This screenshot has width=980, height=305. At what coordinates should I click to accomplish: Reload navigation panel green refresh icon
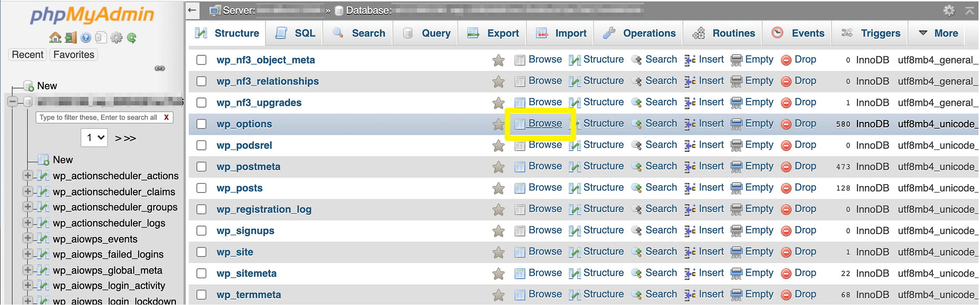(x=131, y=38)
